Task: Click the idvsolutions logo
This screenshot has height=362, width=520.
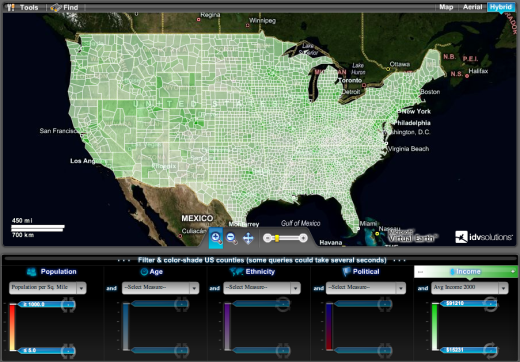Action: coord(484,237)
